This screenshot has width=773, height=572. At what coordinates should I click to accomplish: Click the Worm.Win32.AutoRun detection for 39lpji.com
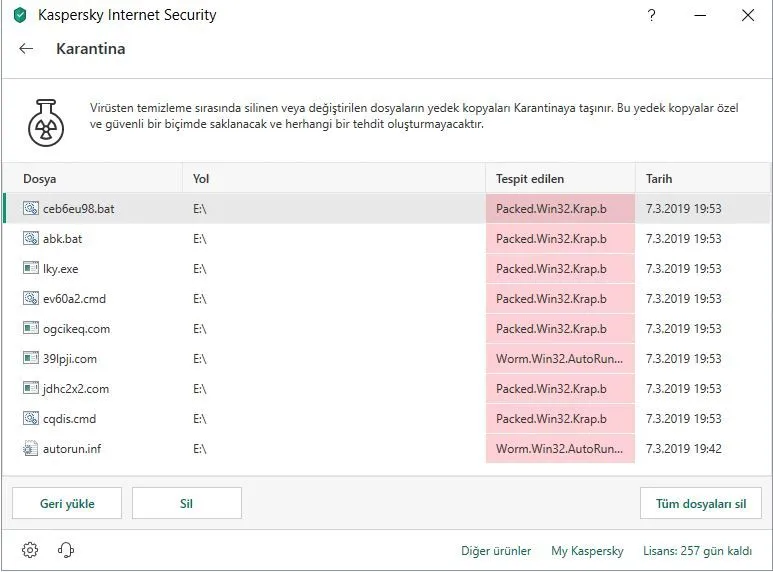click(x=560, y=358)
